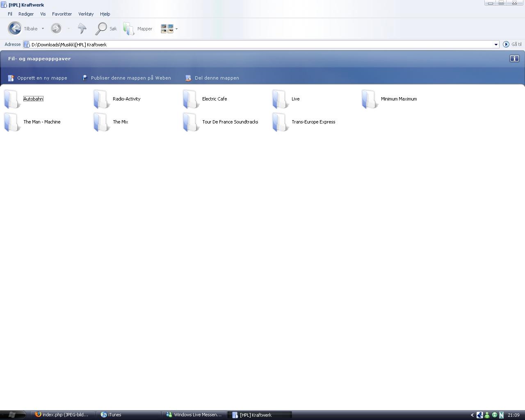Screen dimensions: 525x420
Task: Click the web publish globe icon
Action: (85, 78)
